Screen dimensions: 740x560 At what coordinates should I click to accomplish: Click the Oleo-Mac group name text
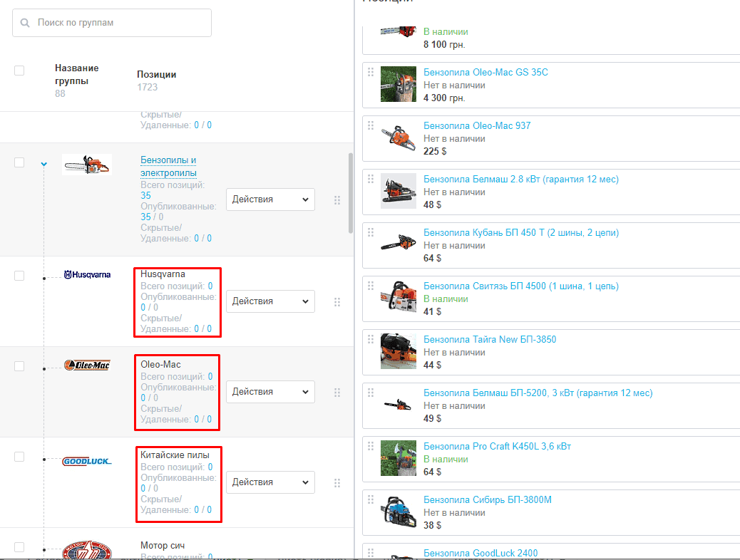pos(160,365)
